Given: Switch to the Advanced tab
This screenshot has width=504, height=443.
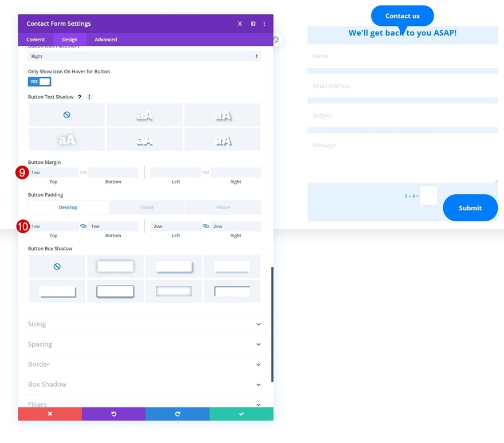Looking at the screenshot, I should pyautogui.click(x=106, y=39).
